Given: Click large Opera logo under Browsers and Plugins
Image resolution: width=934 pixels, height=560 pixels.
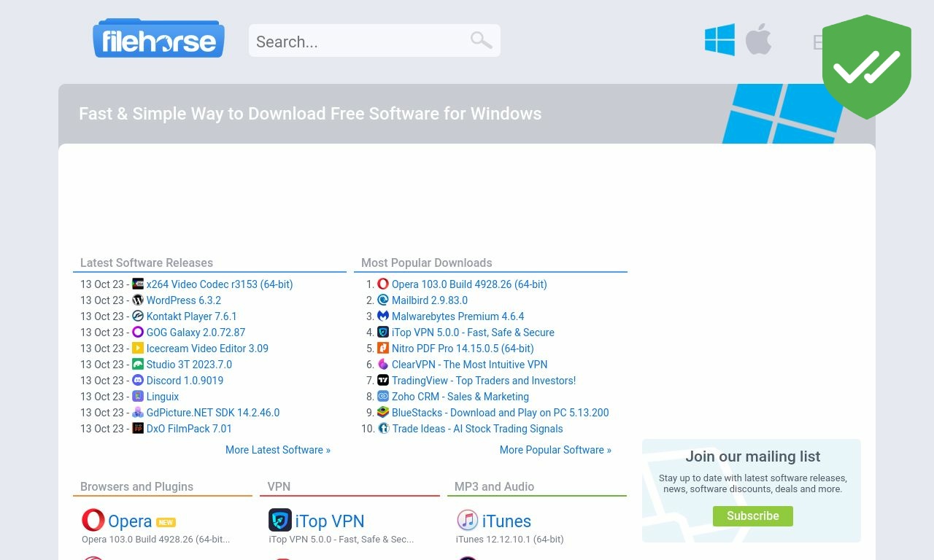Looking at the screenshot, I should click(93, 520).
